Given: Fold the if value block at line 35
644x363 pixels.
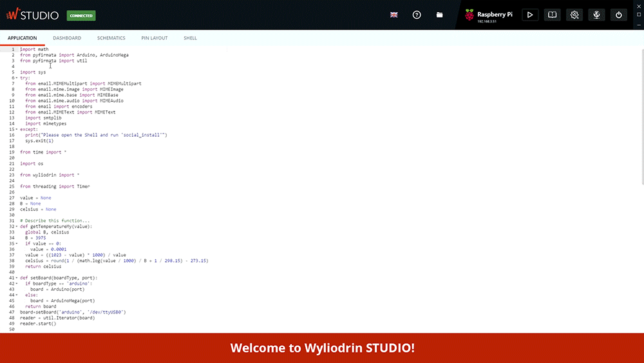Looking at the screenshot, I should 17,243.
